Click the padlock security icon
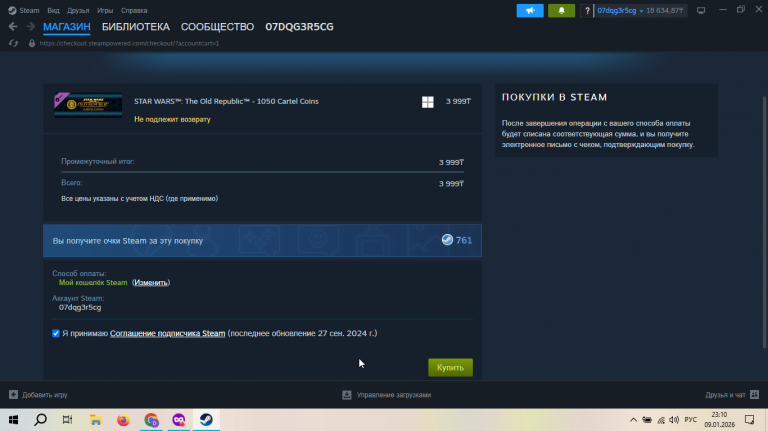 32,44
